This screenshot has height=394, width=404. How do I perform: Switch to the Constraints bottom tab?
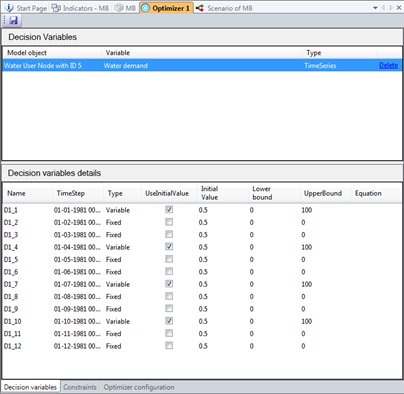[80, 387]
